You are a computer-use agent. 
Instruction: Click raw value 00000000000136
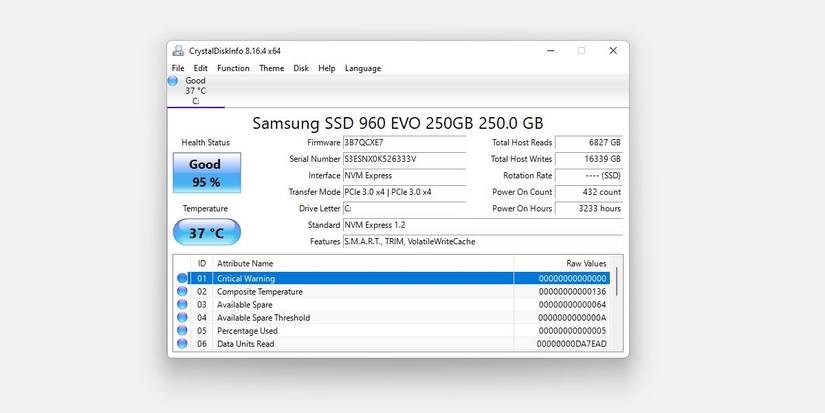pyautogui.click(x=572, y=291)
